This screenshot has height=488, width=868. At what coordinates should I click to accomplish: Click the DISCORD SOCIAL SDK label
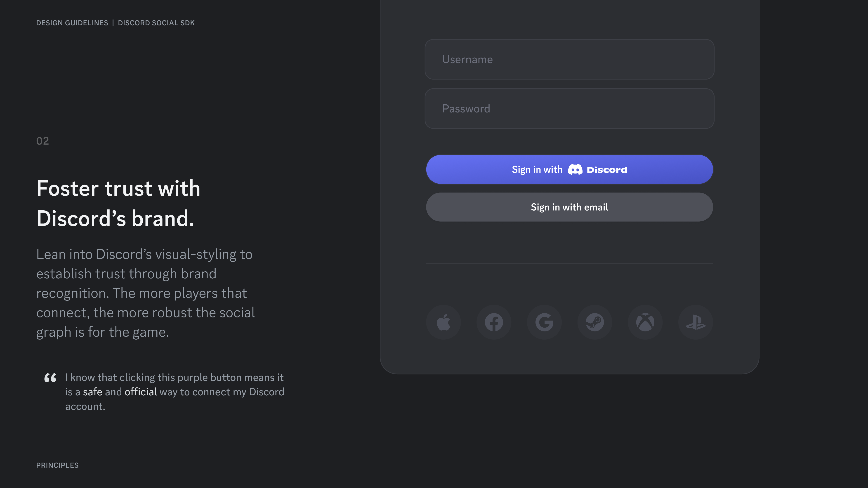[x=156, y=23]
